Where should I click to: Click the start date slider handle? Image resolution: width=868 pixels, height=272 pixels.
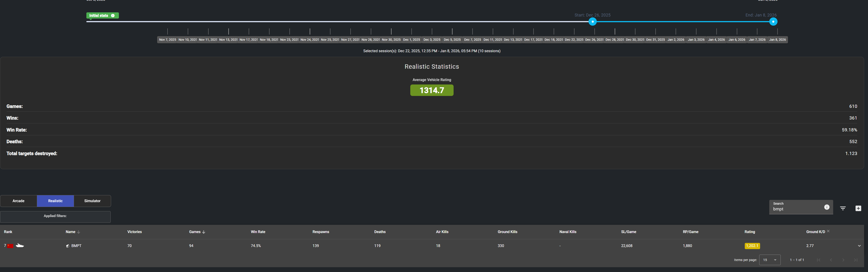click(x=592, y=22)
